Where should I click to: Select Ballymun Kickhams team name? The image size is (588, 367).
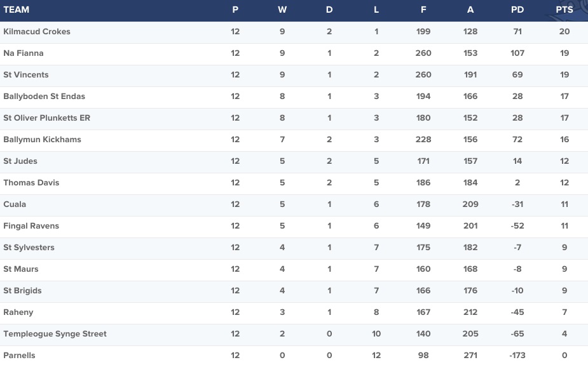43,139
